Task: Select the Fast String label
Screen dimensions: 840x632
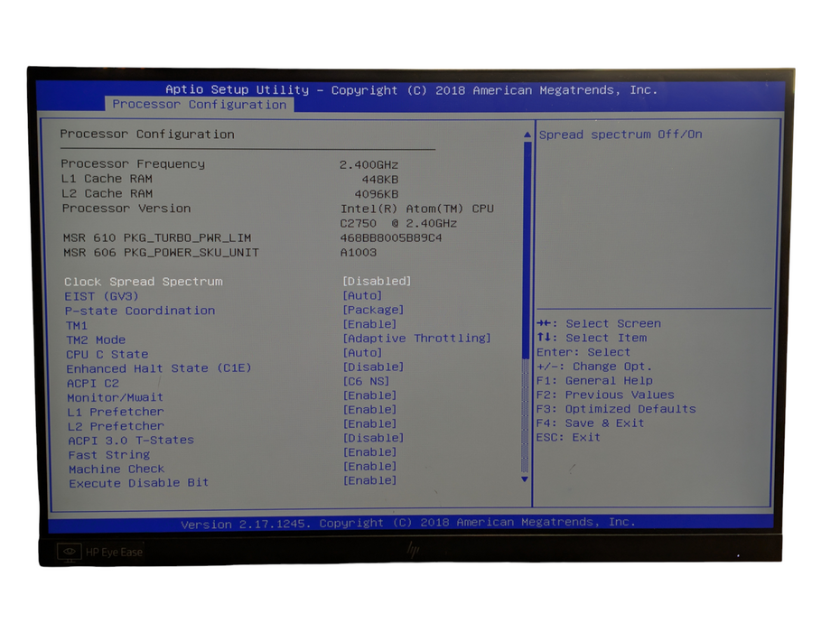Action: 109,455
